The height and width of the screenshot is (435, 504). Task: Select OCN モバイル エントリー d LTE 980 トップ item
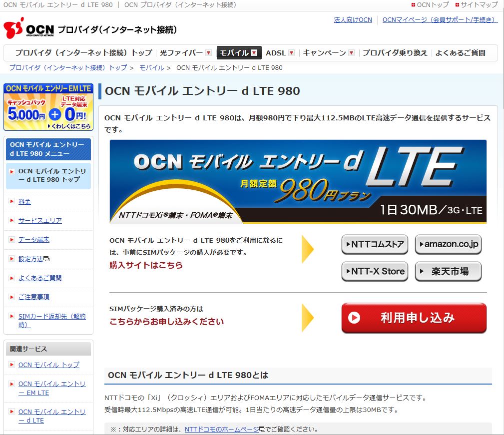click(48, 176)
